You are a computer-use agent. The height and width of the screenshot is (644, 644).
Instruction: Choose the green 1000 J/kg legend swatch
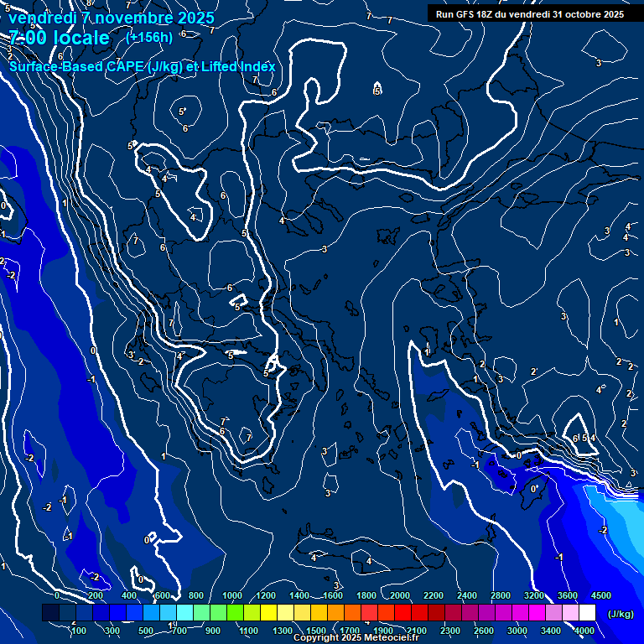(x=235, y=614)
